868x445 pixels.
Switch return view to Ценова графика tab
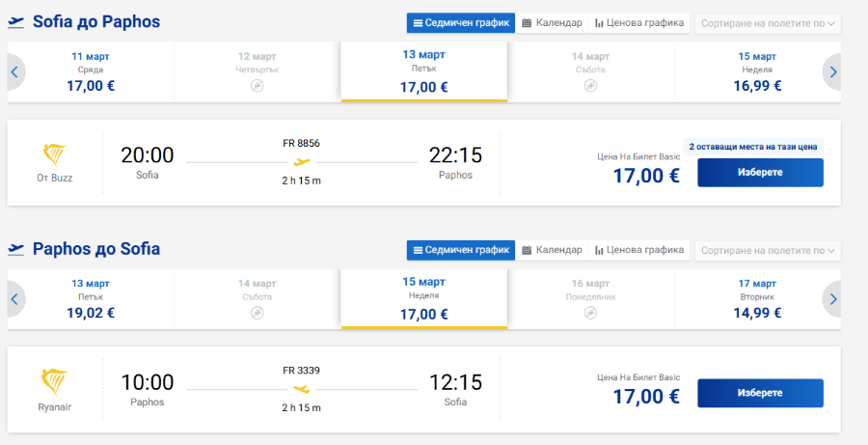tap(638, 250)
